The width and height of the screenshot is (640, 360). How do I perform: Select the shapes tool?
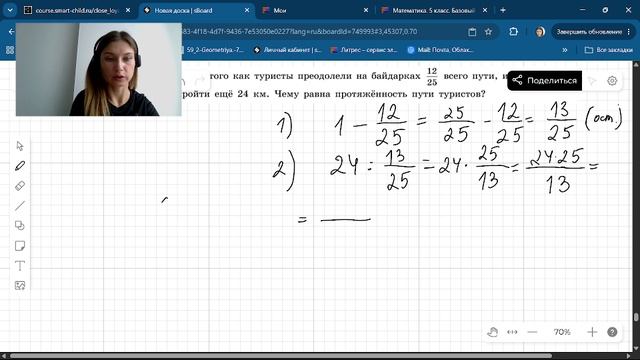(20, 226)
